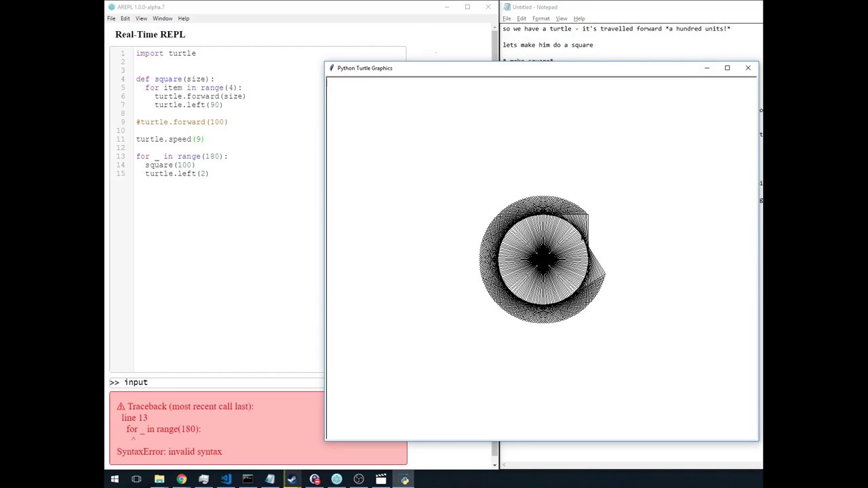The width and height of the screenshot is (868, 488).
Task: Focus the AREPL input field
Action: (x=217, y=382)
